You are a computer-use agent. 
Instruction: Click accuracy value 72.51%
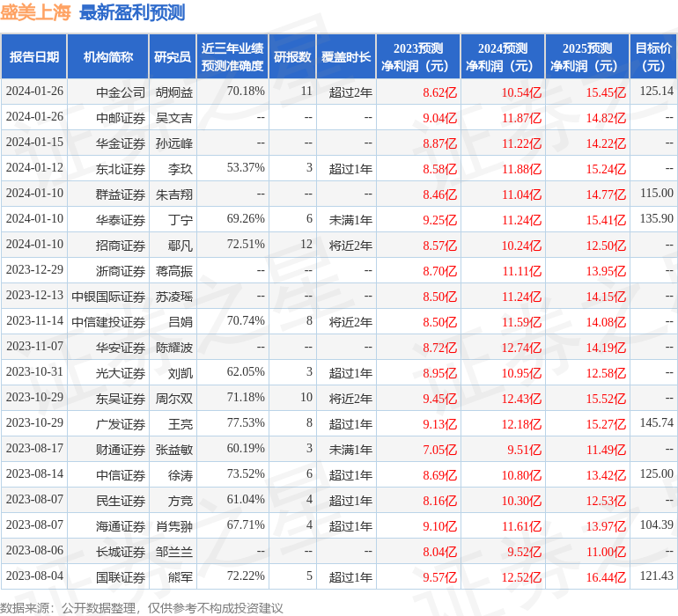click(246, 245)
